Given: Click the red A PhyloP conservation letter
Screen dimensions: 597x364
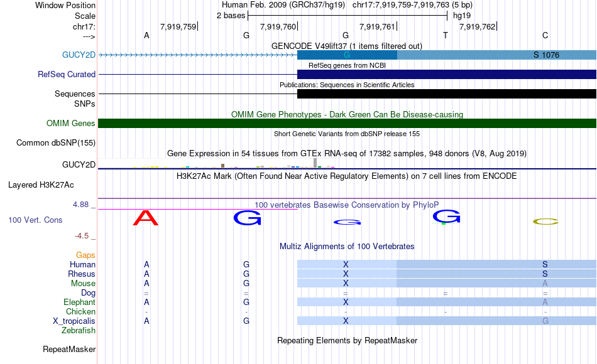Looking at the screenshot, I should pyautogui.click(x=146, y=218).
